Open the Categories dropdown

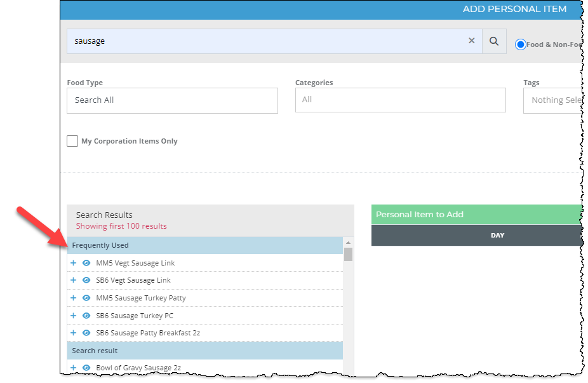(x=400, y=100)
